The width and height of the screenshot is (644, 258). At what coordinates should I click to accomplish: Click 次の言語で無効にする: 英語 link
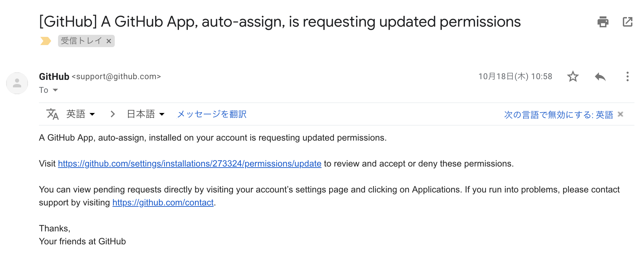tap(559, 115)
